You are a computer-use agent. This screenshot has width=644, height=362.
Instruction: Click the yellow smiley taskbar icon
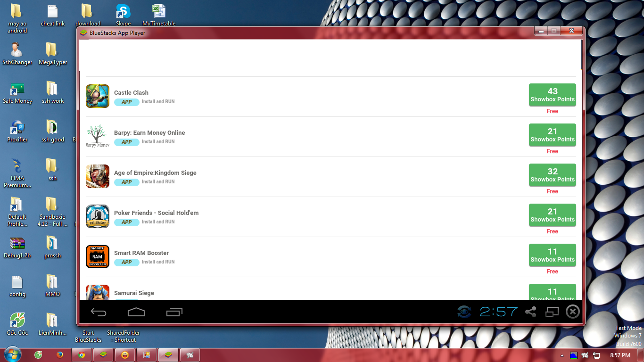[124, 355]
